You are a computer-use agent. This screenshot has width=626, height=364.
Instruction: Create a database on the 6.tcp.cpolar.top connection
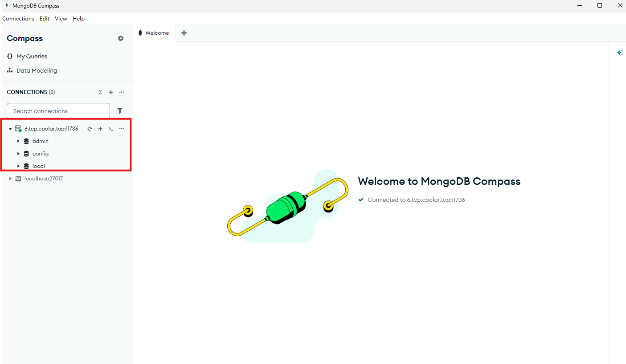[100, 129]
